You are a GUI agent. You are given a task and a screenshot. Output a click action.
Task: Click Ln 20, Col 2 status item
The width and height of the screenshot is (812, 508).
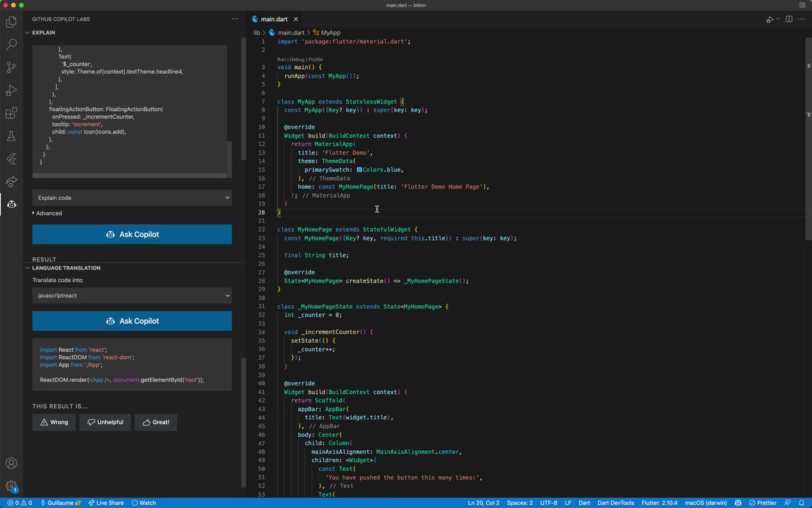click(x=484, y=503)
